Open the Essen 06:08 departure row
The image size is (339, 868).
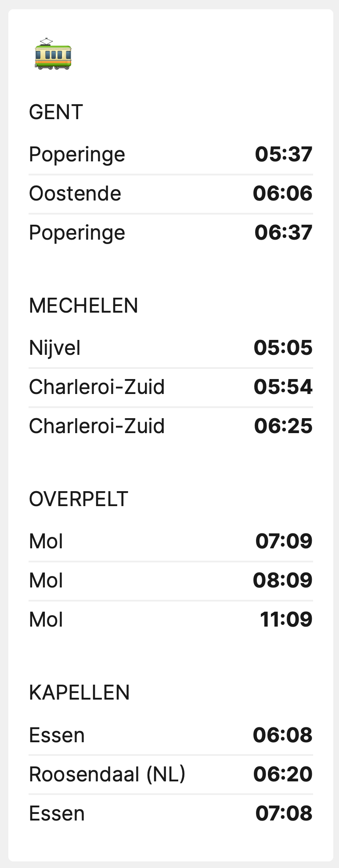(x=170, y=735)
